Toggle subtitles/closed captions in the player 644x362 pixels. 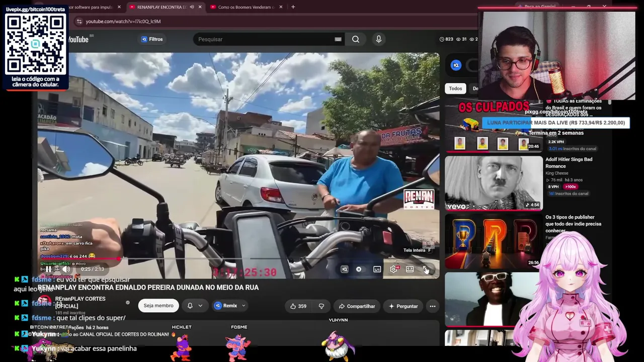[x=377, y=269]
